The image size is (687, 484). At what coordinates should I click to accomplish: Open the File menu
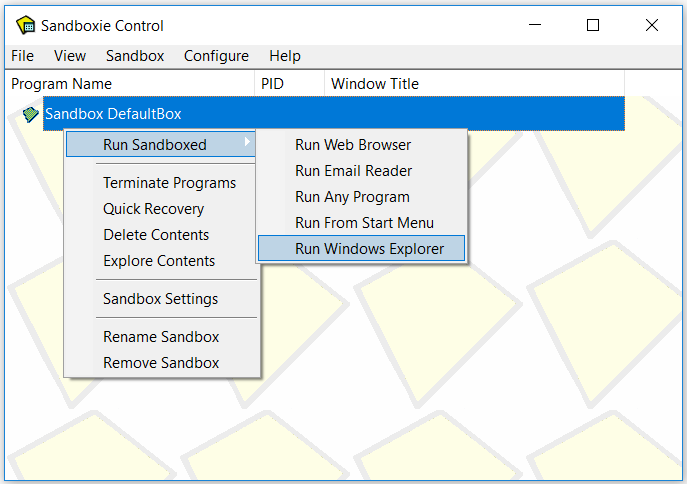tap(22, 56)
